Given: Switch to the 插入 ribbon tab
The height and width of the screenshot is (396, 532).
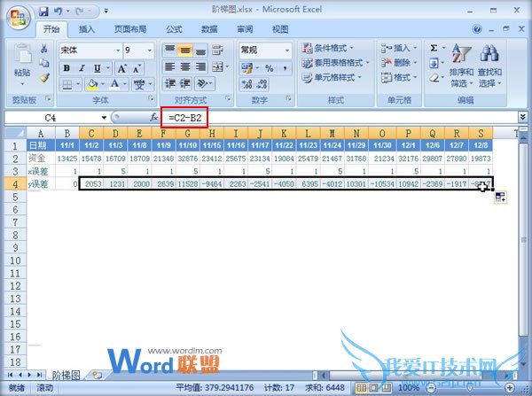Looking at the screenshot, I should 87,29.
